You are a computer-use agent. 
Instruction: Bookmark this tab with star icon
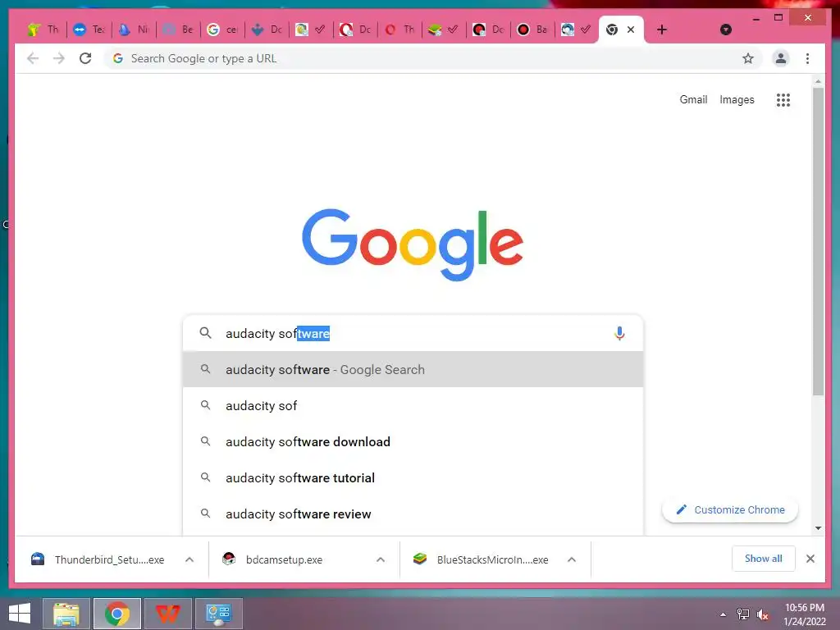point(748,58)
